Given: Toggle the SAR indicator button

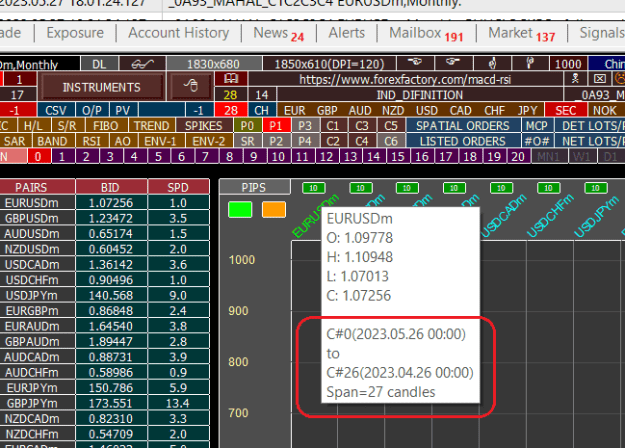Looking at the screenshot, I should click(x=14, y=141).
